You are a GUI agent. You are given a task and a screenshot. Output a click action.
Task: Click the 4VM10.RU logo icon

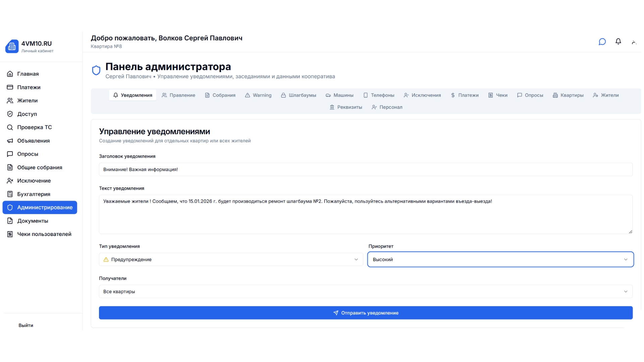pos(12,46)
